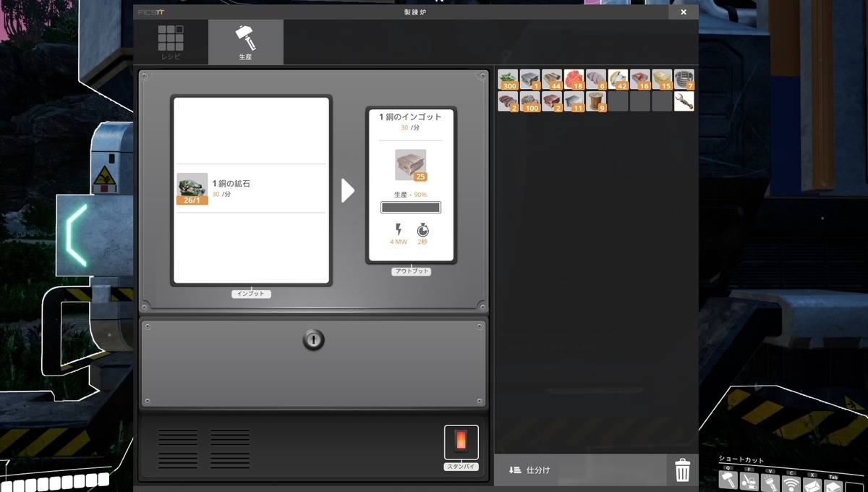Viewport: 868px width, 492px height.
Task: Select the iron plate with count 11
Action: [574, 101]
